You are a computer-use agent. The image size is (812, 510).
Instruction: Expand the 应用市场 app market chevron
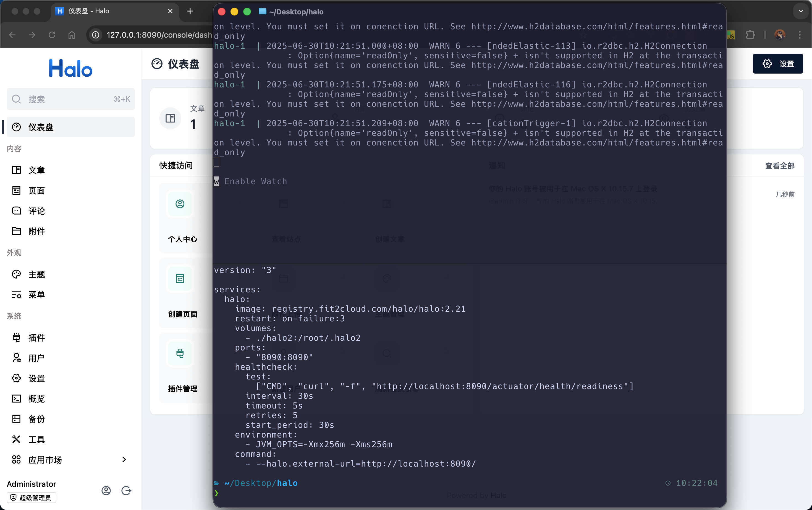click(124, 459)
